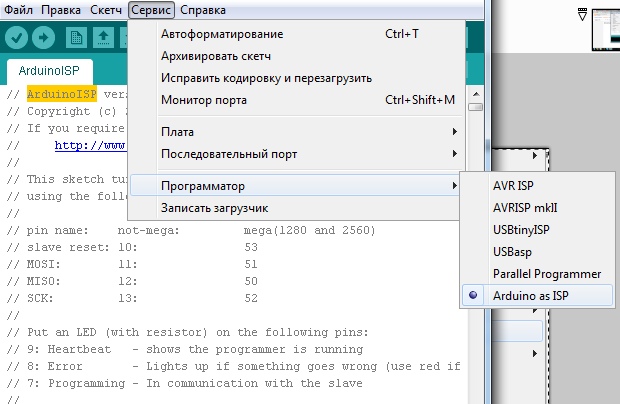Expand the Программатор submenu arrow
The image size is (620, 404).
(455, 186)
